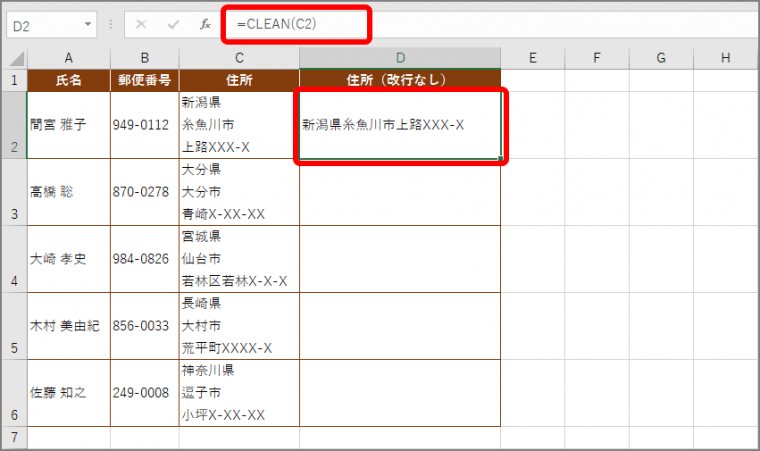Click header cell 氏名
Viewport: 760px width, 451px height.
coord(69,80)
